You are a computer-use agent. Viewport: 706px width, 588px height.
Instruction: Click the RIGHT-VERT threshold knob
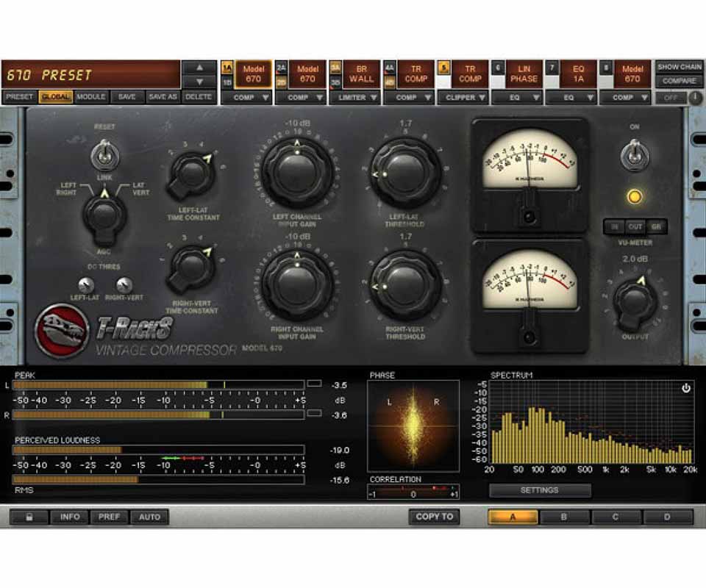[404, 285]
